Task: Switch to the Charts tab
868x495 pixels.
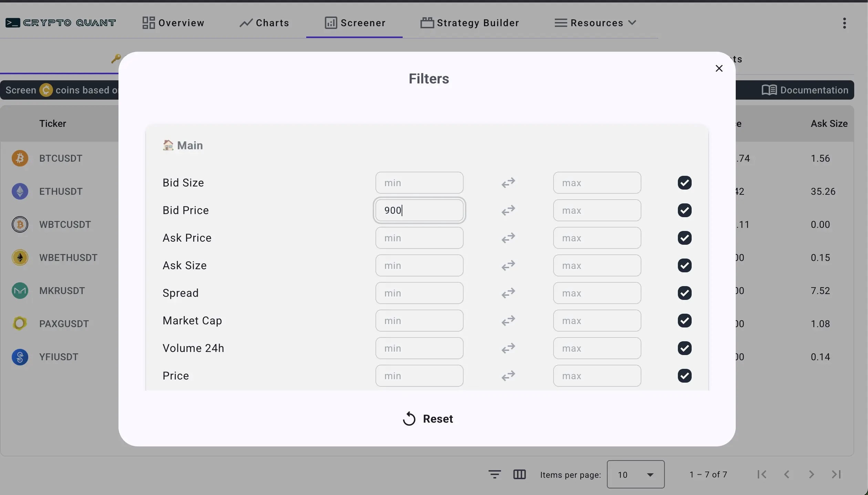Action: tap(264, 23)
